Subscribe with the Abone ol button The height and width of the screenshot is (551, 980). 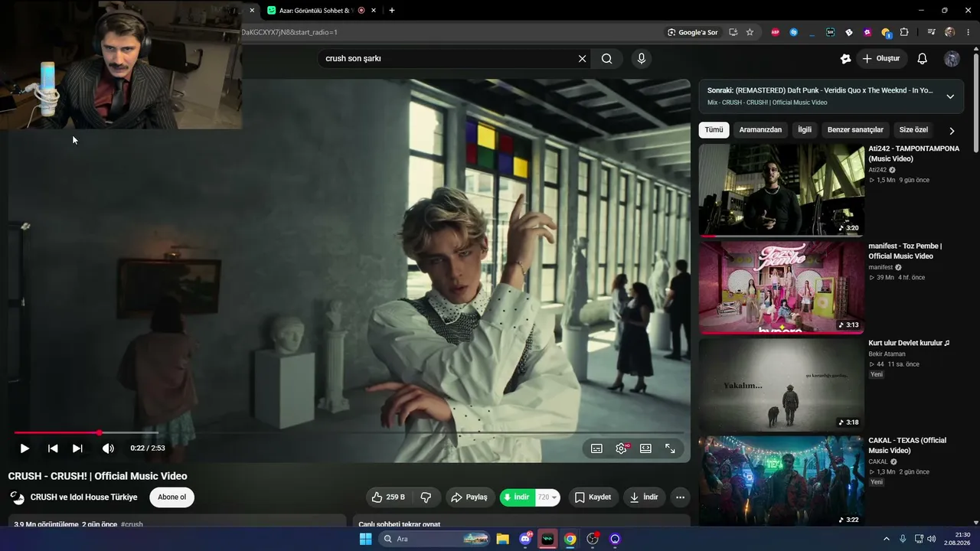click(171, 497)
